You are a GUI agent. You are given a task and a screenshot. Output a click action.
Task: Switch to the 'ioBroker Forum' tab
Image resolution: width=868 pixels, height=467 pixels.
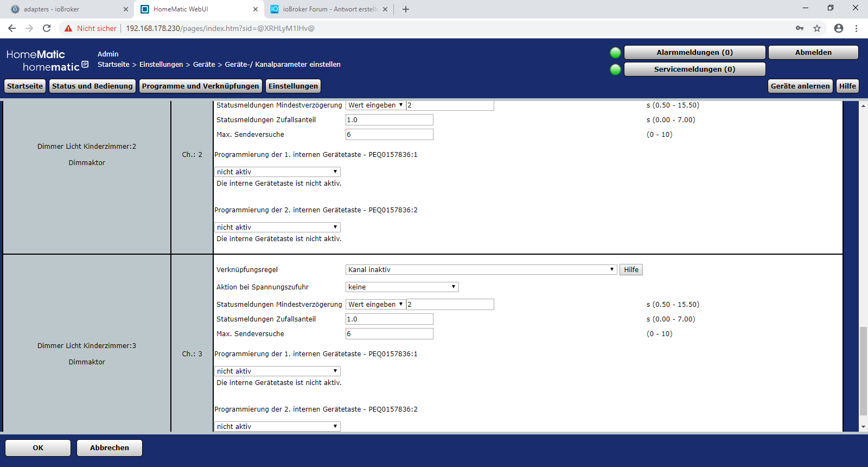328,9
